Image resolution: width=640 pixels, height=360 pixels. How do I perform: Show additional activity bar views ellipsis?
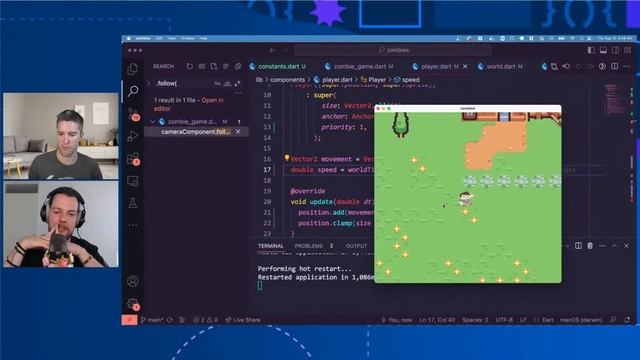[133, 225]
